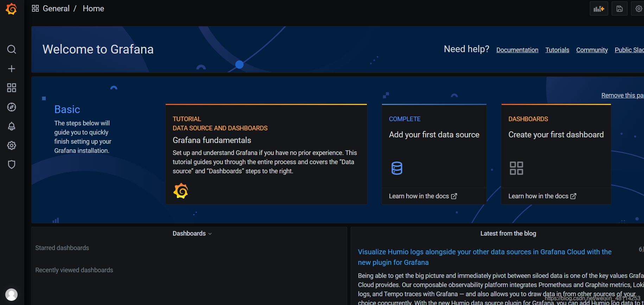644x305 pixels.
Task: Click the Remove this panel link
Action: pos(623,95)
